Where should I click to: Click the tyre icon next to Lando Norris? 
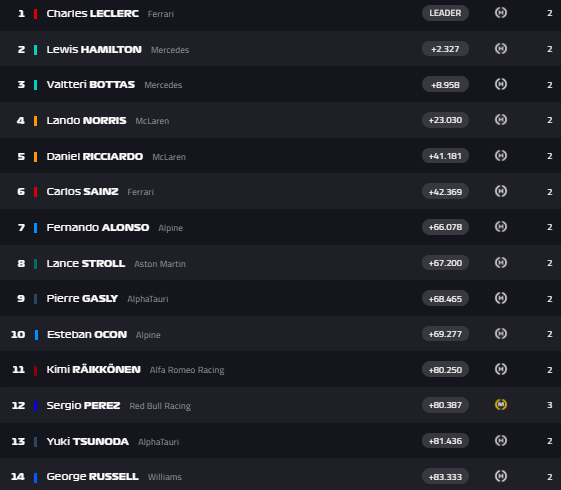tap(501, 119)
